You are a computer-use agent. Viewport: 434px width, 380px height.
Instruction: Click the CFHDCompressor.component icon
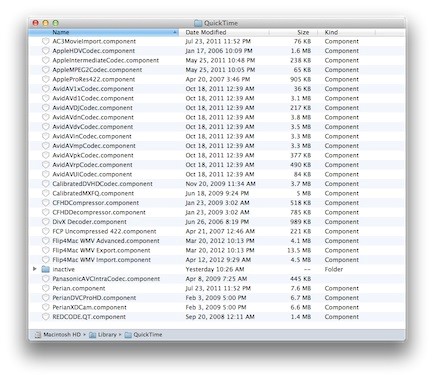[46, 203]
